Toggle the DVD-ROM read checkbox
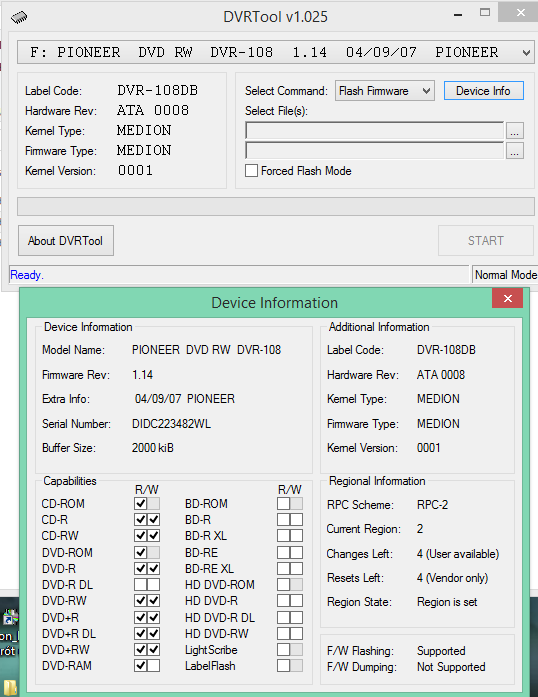Viewport: 538px width, 697px height. (x=141, y=553)
